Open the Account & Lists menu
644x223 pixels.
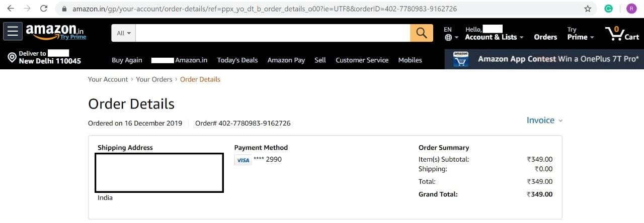tap(494, 37)
